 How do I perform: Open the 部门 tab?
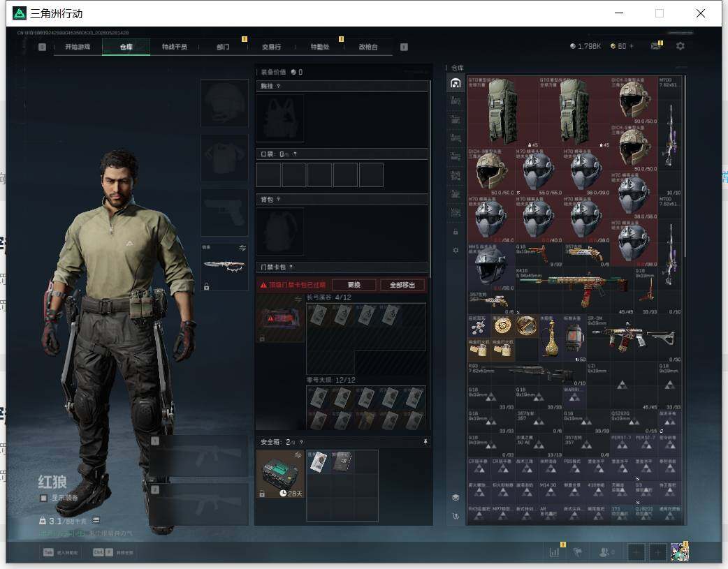point(223,47)
